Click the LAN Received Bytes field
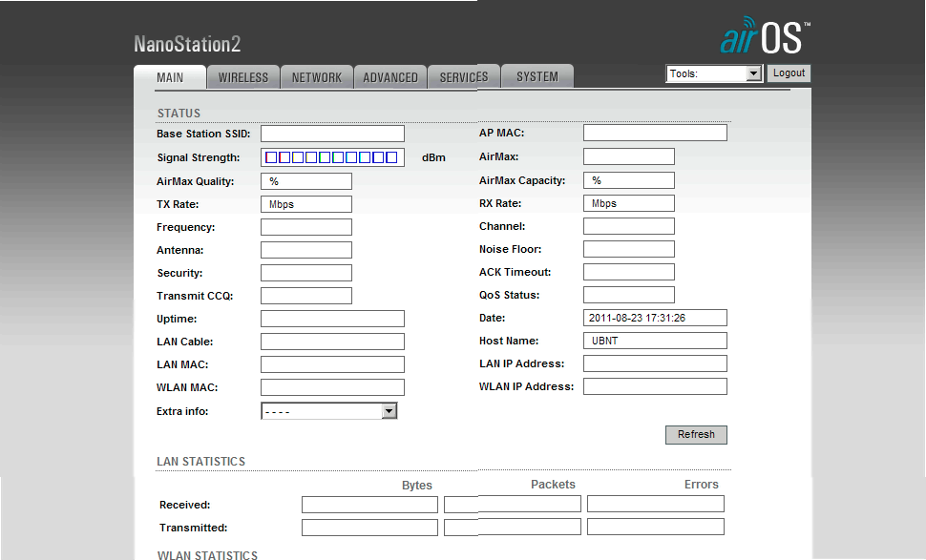Image resolution: width=926 pixels, height=560 pixels. tap(369, 504)
